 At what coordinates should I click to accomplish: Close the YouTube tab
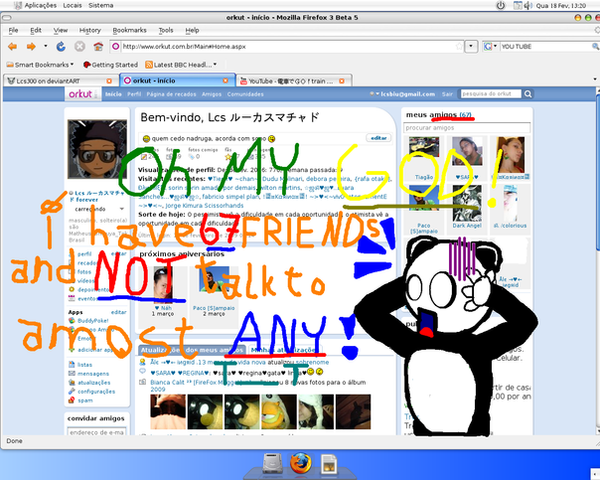coord(342,81)
